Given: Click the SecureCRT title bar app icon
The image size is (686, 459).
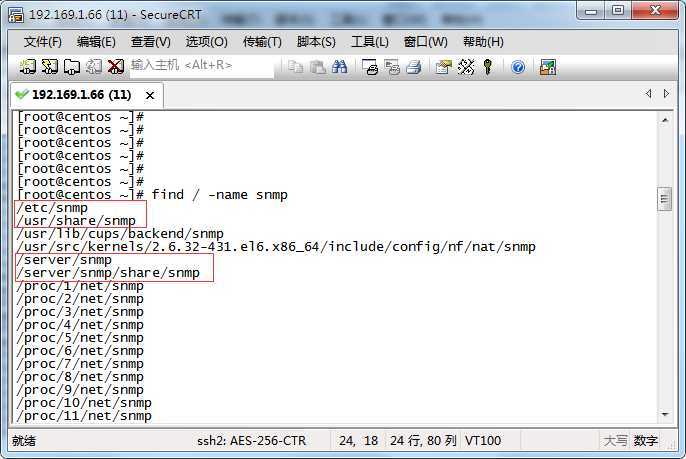Looking at the screenshot, I should [16, 14].
